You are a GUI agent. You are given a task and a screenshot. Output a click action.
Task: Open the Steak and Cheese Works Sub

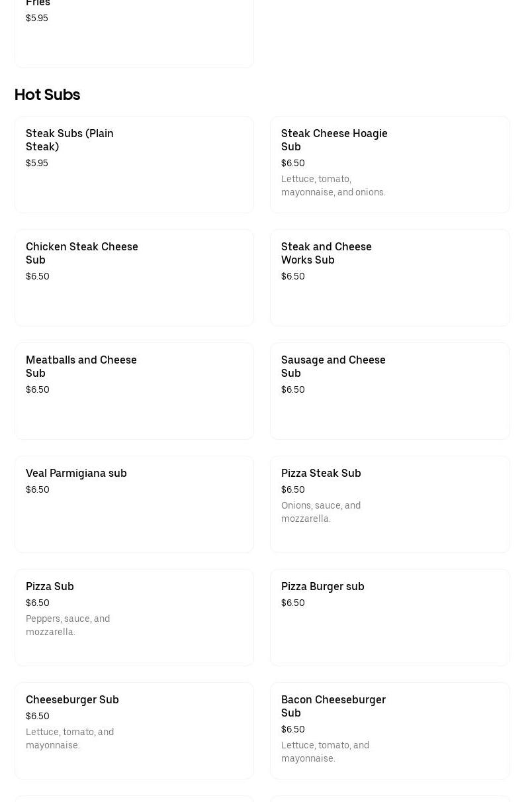tap(390, 277)
